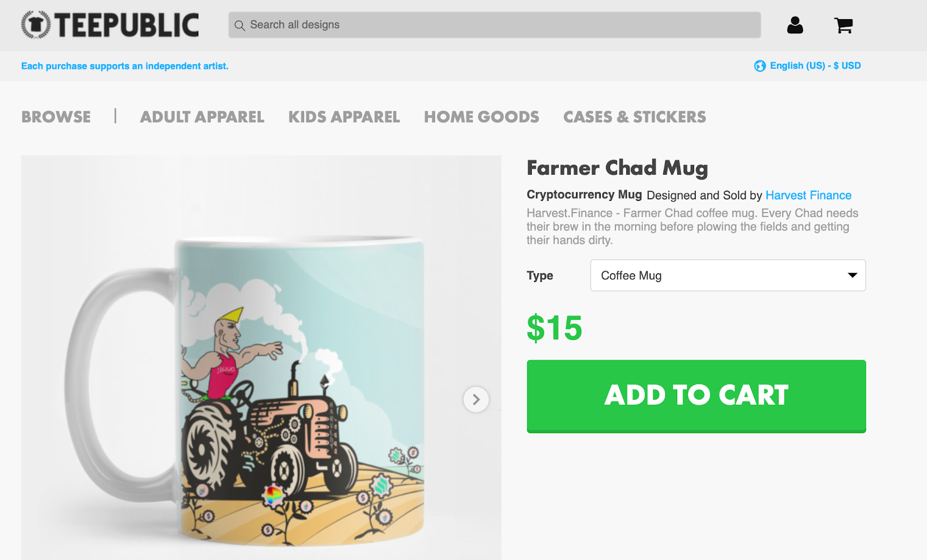Image resolution: width=927 pixels, height=560 pixels.
Task: Expand the Type dropdown arrow
Action: click(x=852, y=275)
